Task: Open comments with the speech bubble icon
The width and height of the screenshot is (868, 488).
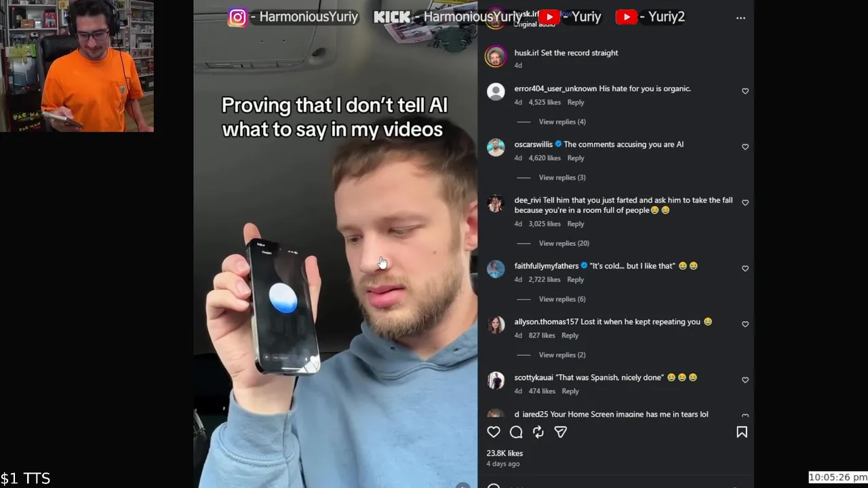Action: pyautogui.click(x=516, y=432)
